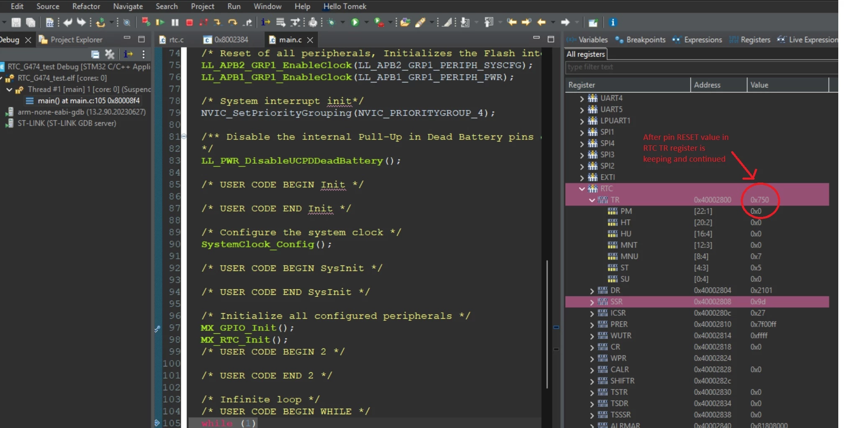
Task: Expand the PRER register row
Action: pos(592,324)
